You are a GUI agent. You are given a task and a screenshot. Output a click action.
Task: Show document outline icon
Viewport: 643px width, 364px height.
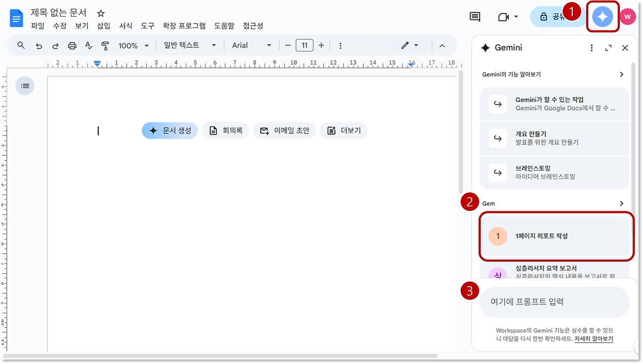(25, 86)
